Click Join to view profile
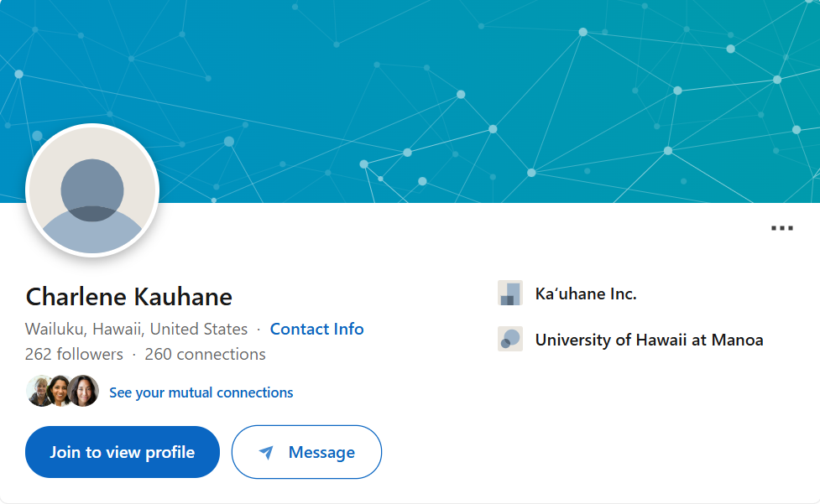 122,452
